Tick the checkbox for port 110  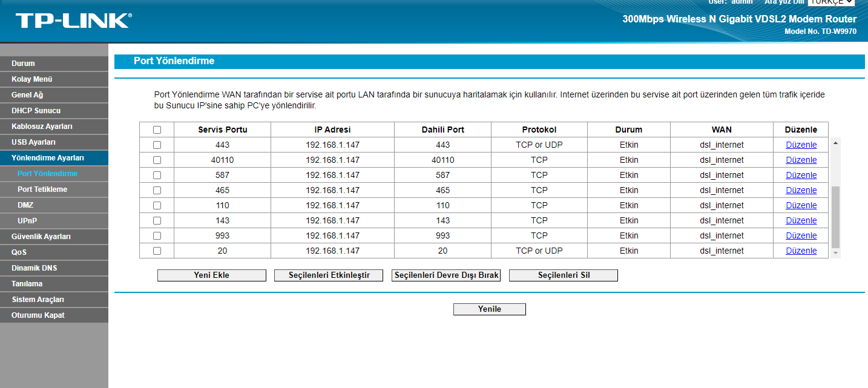click(x=157, y=205)
